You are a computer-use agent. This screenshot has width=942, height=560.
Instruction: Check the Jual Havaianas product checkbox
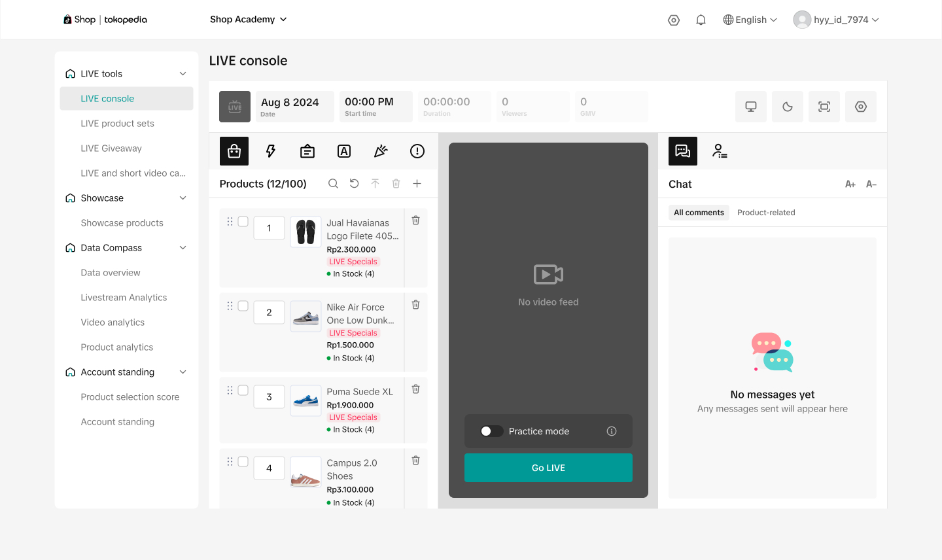(243, 222)
